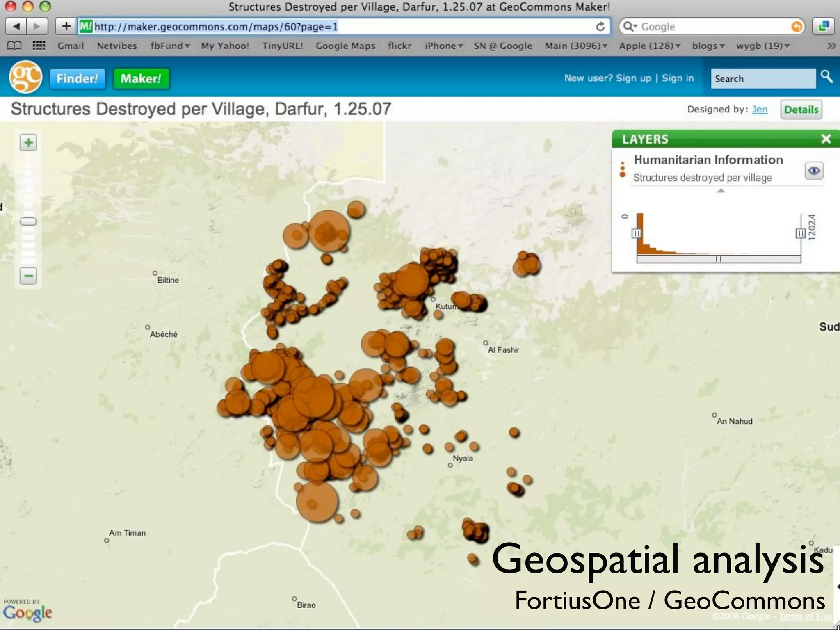The width and height of the screenshot is (840, 630).
Task: Click the Nyala city marker
Action: [x=450, y=465]
